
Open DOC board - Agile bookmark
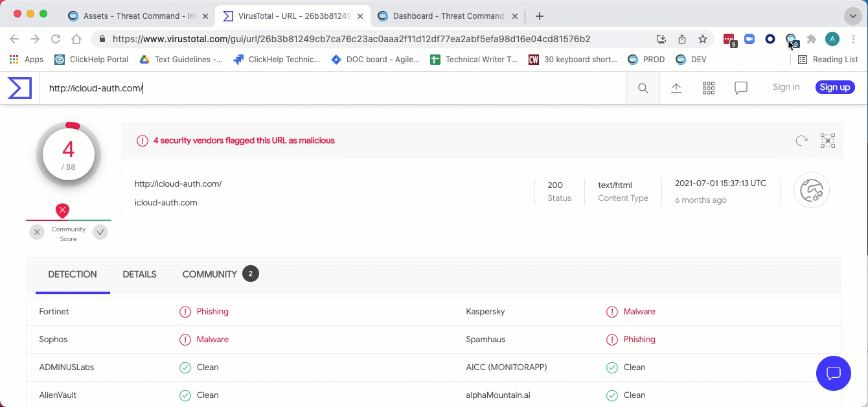(x=375, y=60)
